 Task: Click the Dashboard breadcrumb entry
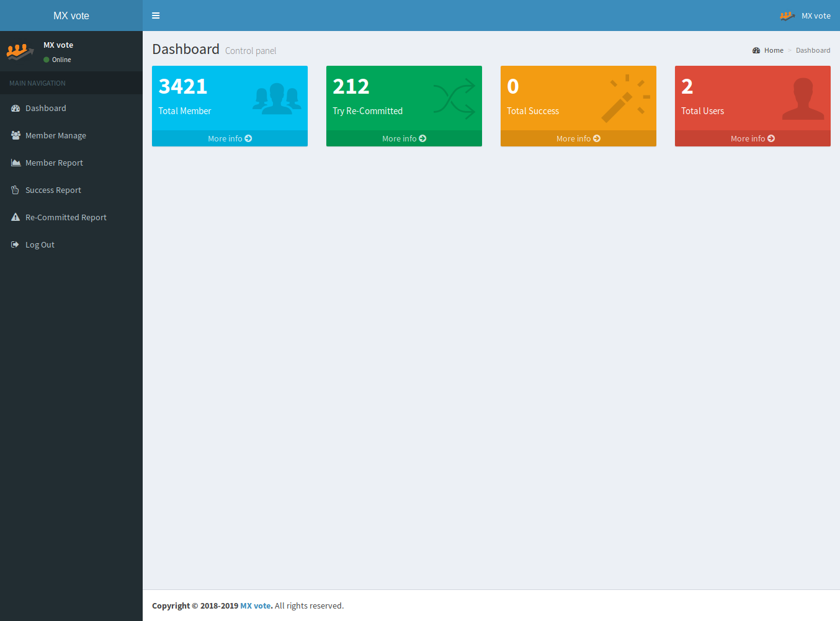coord(813,50)
